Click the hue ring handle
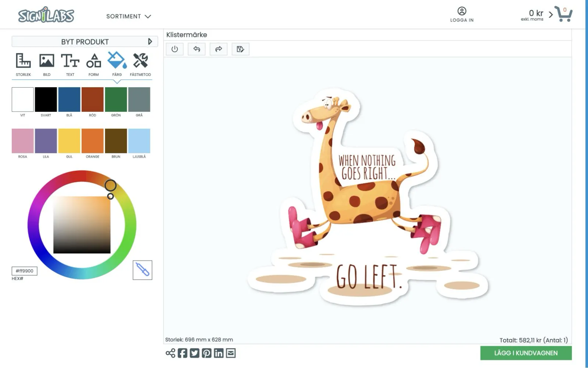This screenshot has height=368, width=588. coord(111,185)
